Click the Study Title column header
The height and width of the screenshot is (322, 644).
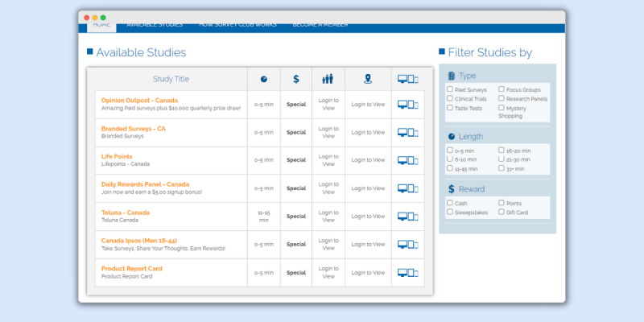pos(171,79)
